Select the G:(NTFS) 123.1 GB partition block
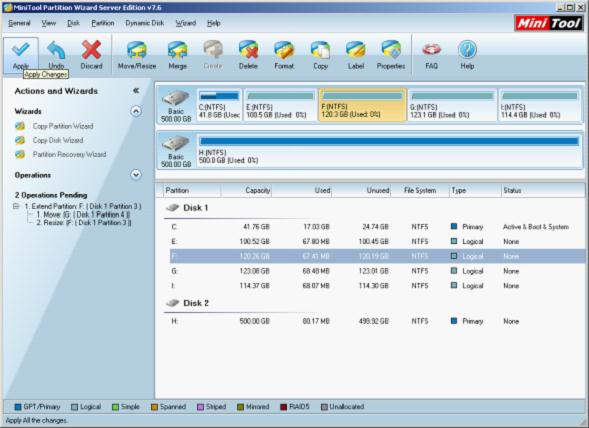The image size is (589, 428). [452, 105]
